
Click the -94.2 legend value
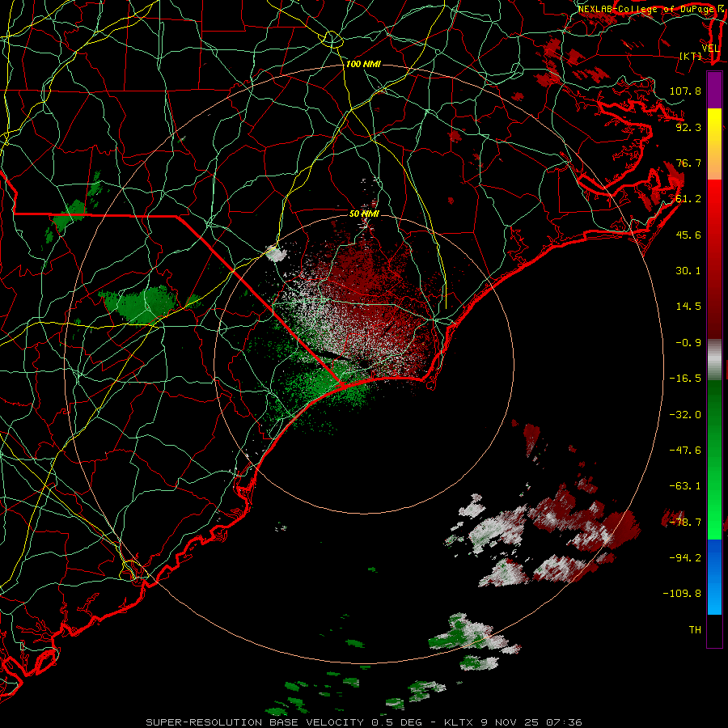pos(685,557)
